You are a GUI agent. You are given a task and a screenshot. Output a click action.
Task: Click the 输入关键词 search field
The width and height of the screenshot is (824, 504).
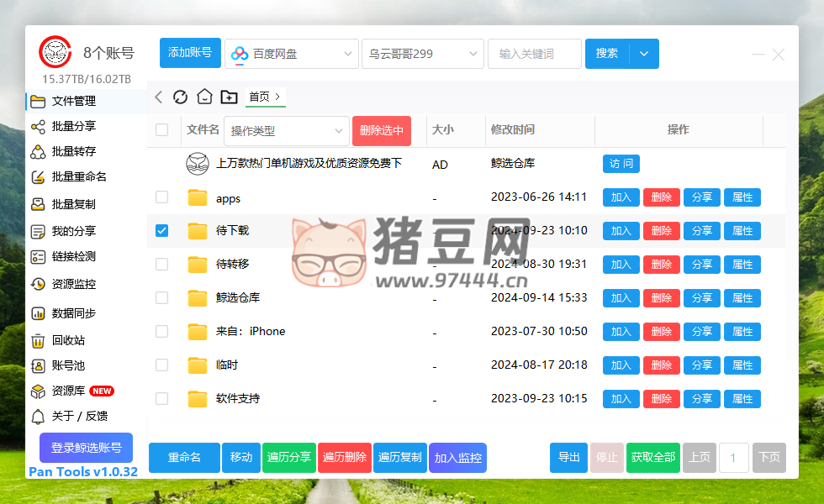click(535, 54)
